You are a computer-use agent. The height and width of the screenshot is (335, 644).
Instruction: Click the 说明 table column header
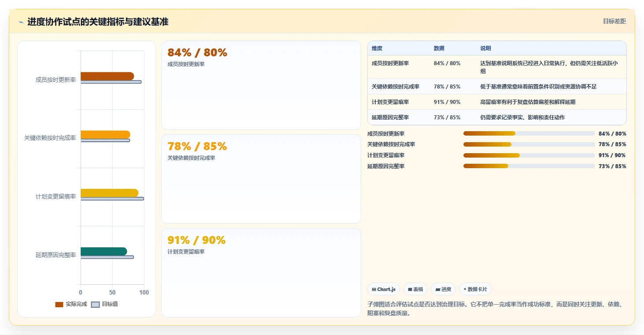[485, 48]
